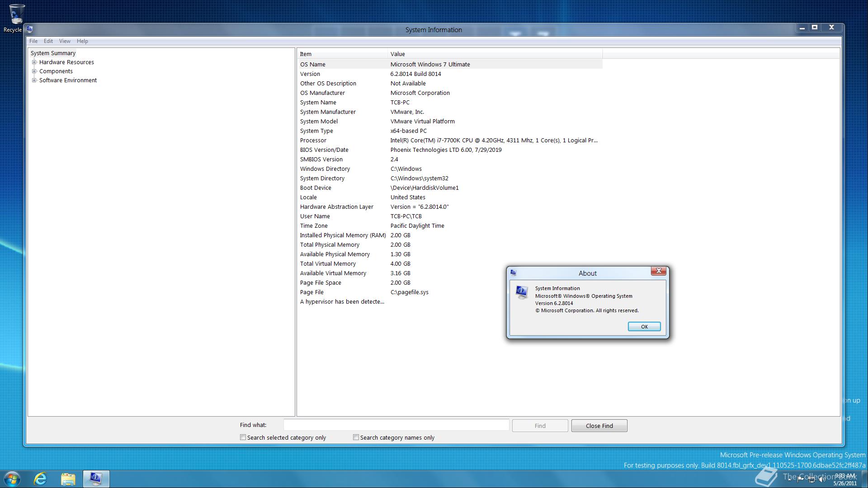Click the About dialog title icon
Viewport: 868px width, 488px height.
[513, 273]
